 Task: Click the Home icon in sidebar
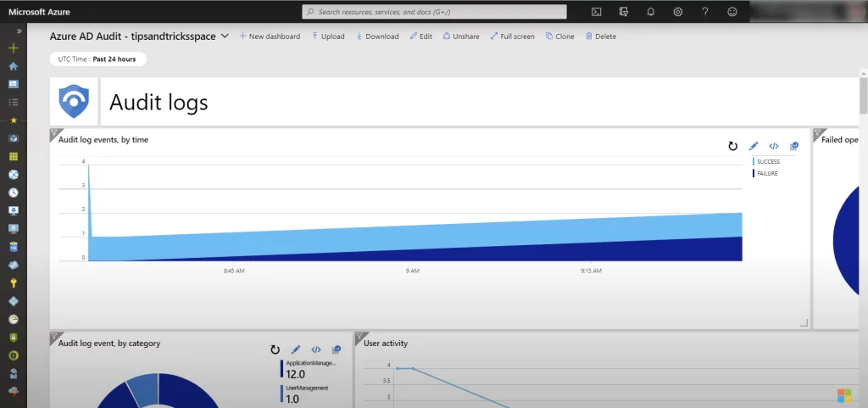[14, 66]
